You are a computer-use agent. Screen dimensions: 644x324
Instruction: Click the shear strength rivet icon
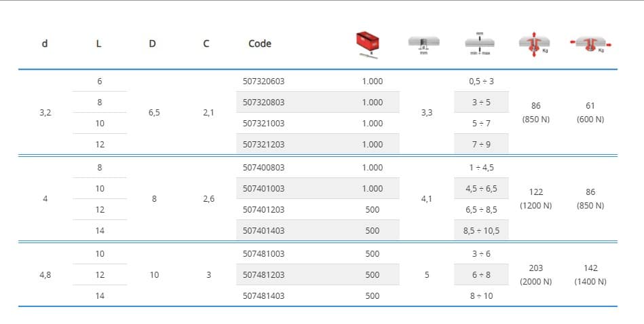(590, 45)
